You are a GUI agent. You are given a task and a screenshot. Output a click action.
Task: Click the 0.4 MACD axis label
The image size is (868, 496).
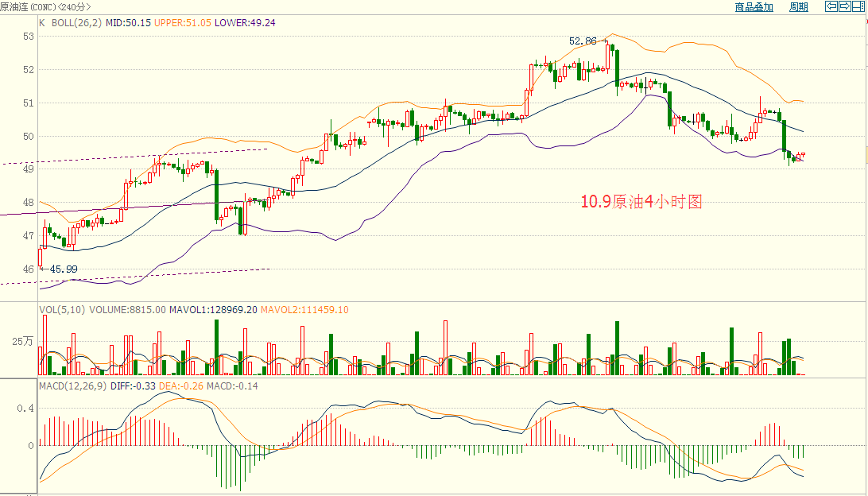click(x=25, y=408)
